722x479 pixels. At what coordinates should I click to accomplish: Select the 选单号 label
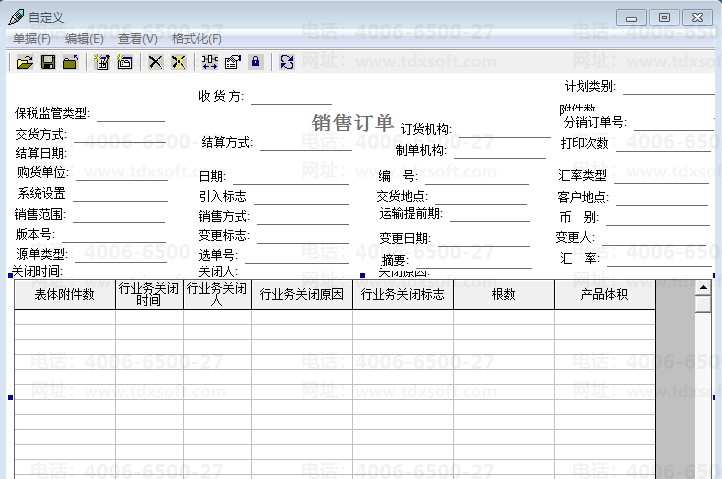point(218,255)
